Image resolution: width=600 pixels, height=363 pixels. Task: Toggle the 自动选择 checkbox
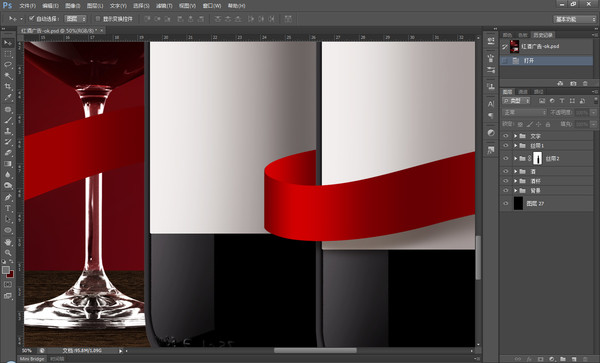tap(32, 18)
